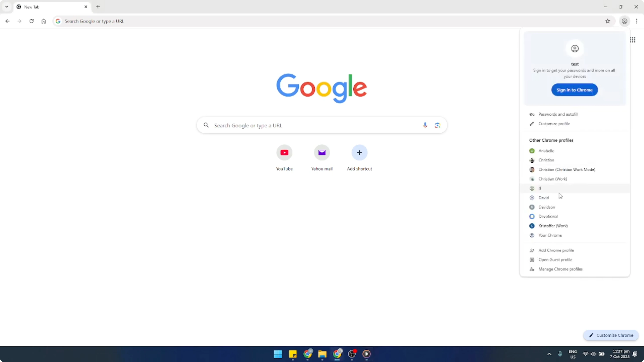Reload the current page
The width and height of the screenshot is (644, 362).
point(31,21)
